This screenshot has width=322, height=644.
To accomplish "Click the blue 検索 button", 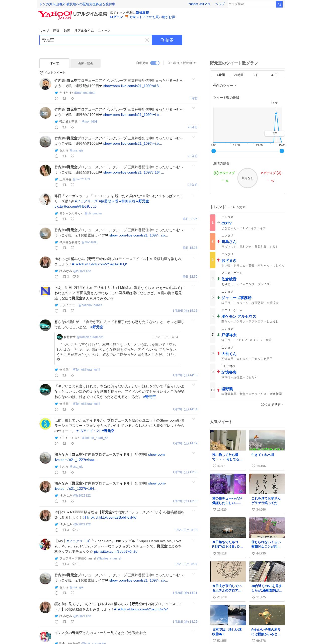I will tap(167, 40).
